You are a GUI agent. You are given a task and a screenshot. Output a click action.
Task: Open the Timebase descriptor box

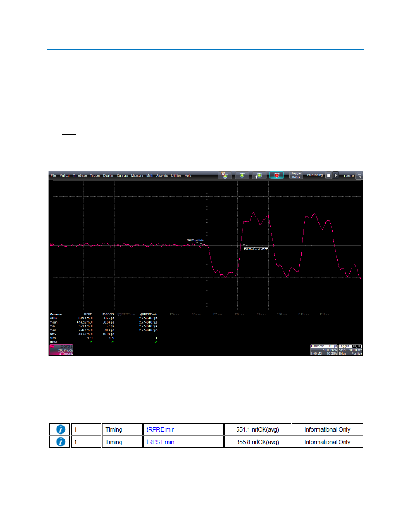(x=324, y=350)
